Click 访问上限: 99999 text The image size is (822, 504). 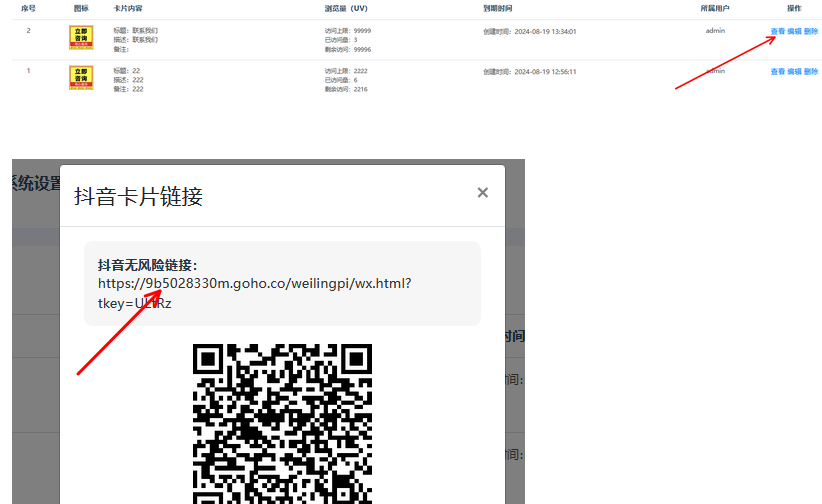(x=348, y=30)
